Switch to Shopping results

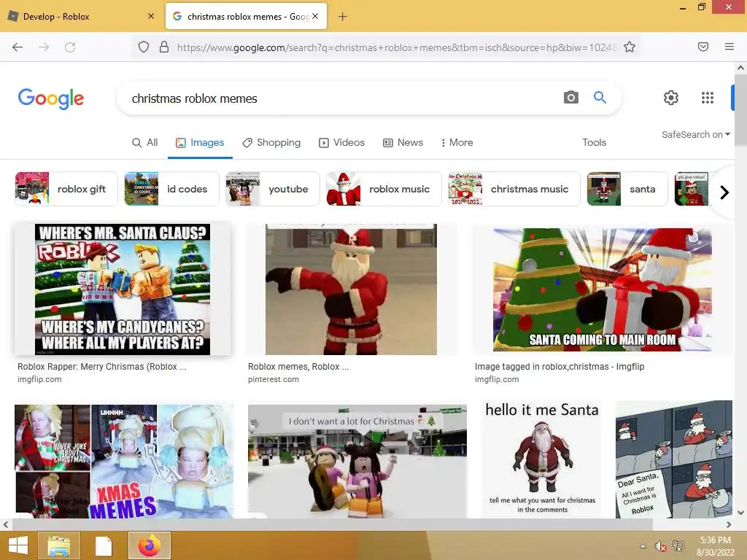pyautogui.click(x=271, y=142)
